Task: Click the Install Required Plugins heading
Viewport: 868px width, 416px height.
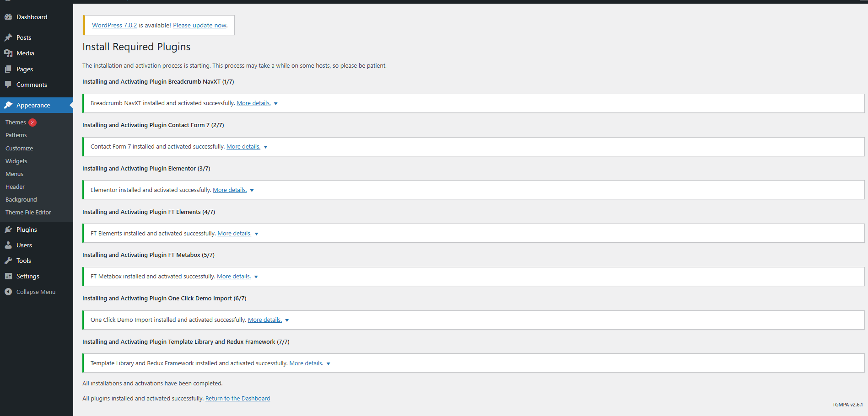Action: (x=136, y=47)
